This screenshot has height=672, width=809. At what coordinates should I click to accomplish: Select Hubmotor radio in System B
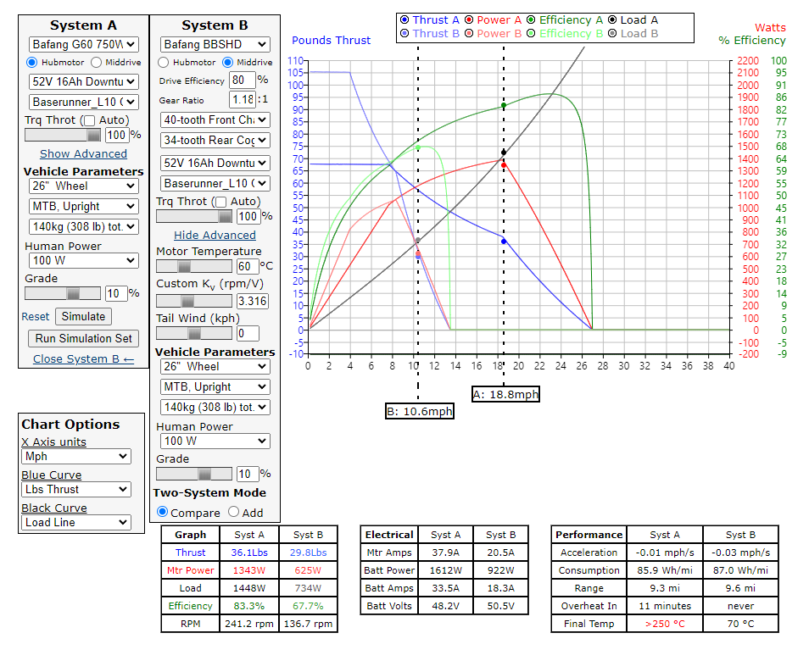pos(164,63)
